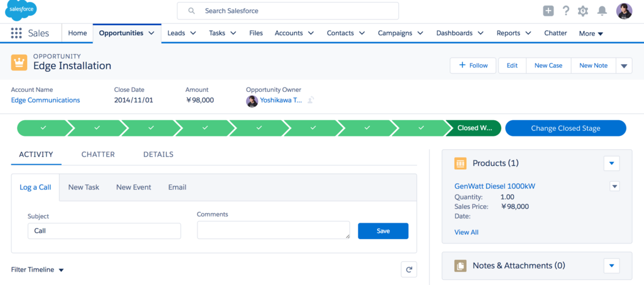Viewport: 644px width, 285px height.
Task: Open Notes & Attachments panel dropdown arrow
Action: 611,265
